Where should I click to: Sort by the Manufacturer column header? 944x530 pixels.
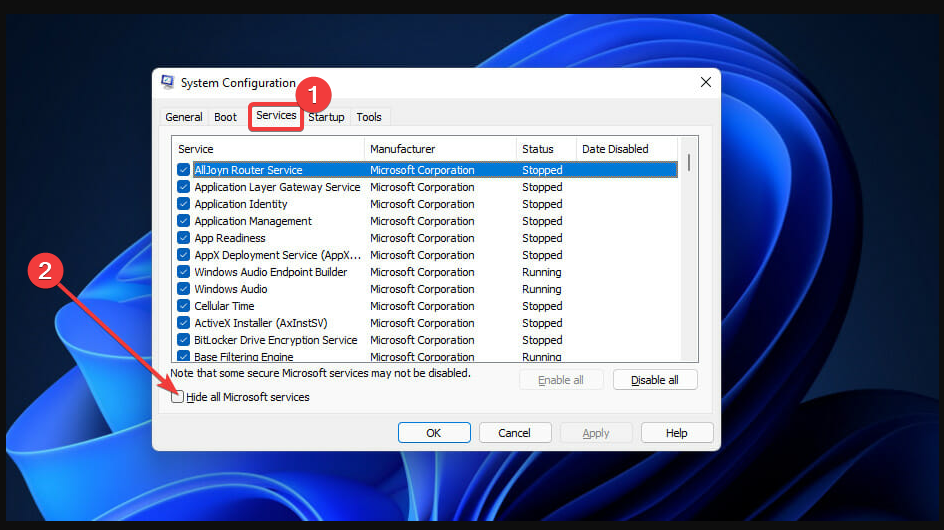click(x=440, y=149)
